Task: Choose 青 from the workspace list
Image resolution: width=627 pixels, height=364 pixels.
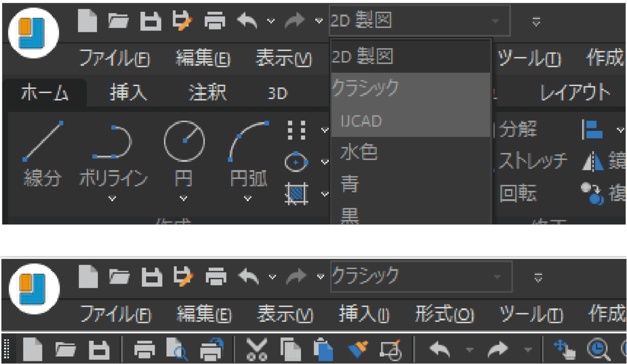Action: click(410, 184)
